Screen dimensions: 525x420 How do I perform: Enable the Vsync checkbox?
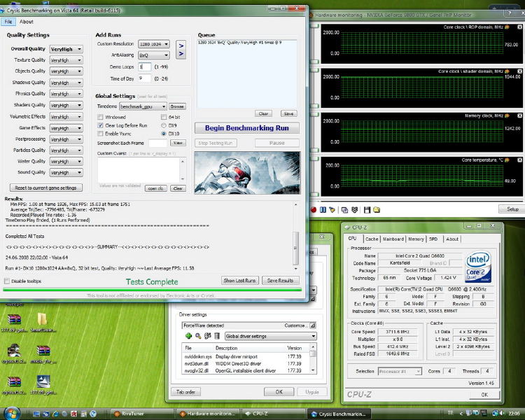tap(100, 134)
